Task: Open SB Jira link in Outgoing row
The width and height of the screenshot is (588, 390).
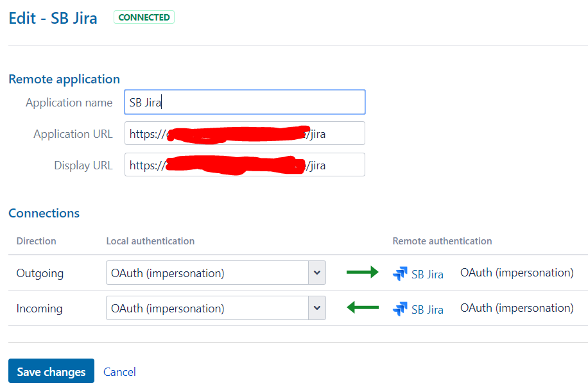Action: (x=427, y=275)
